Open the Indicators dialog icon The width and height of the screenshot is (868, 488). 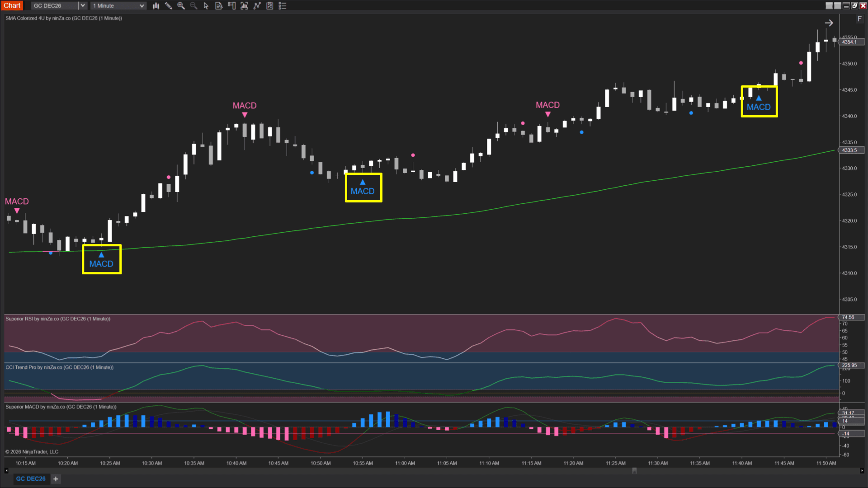(x=257, y=6)
